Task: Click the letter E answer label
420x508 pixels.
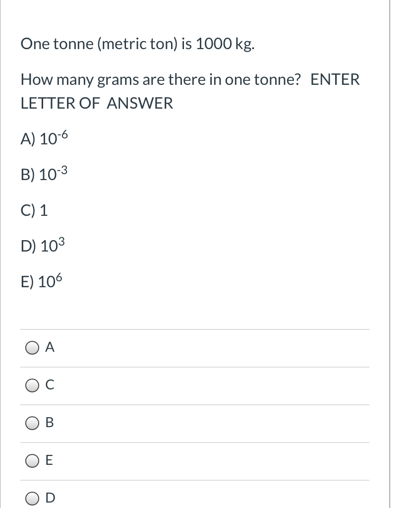Action: coord(49,460)
